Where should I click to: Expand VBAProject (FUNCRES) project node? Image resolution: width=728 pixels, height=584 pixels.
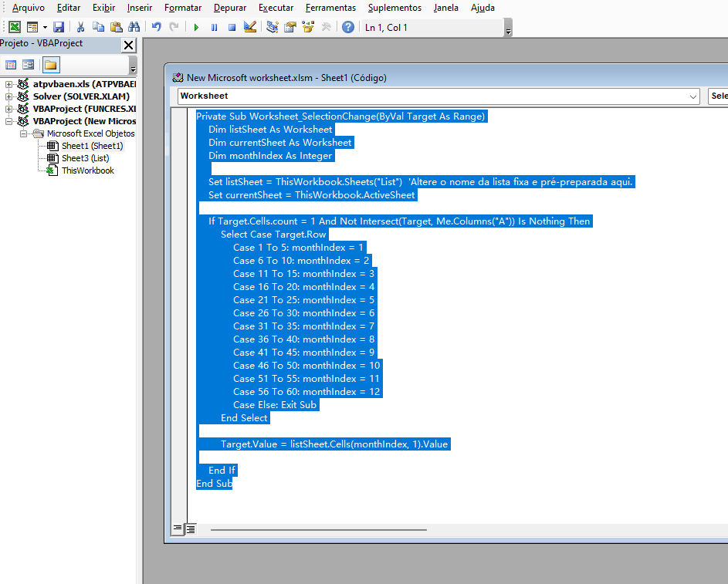coord(8,109)
